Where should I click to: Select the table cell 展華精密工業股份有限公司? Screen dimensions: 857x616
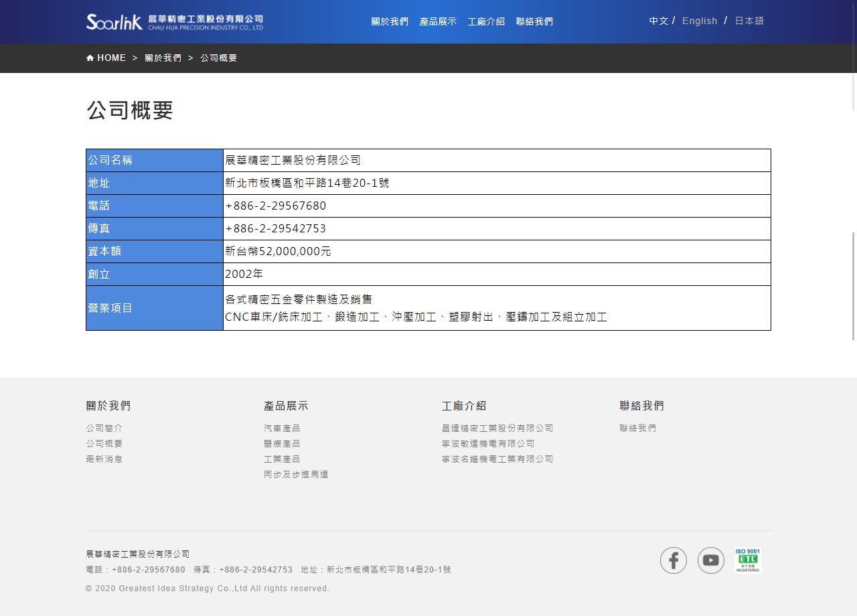(x=497, y=160)
